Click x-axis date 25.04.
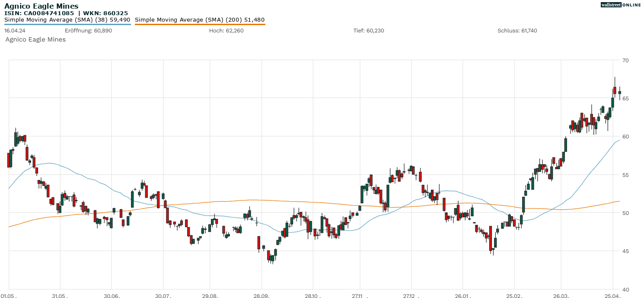 click(x=612, y=295)
